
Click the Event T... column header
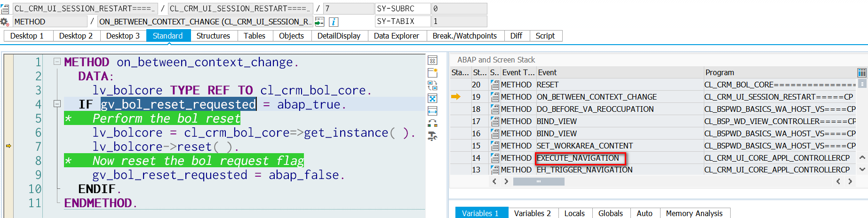point(518,72)
